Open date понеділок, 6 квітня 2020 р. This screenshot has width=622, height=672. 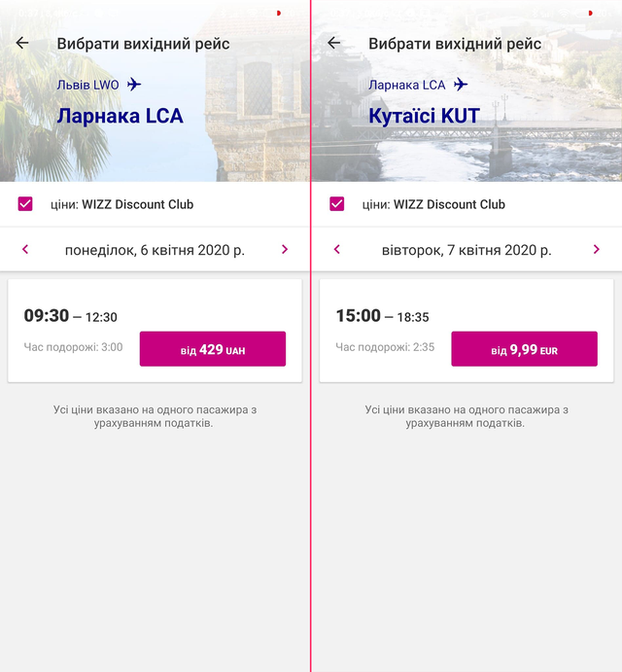click(x=155, y=250)
